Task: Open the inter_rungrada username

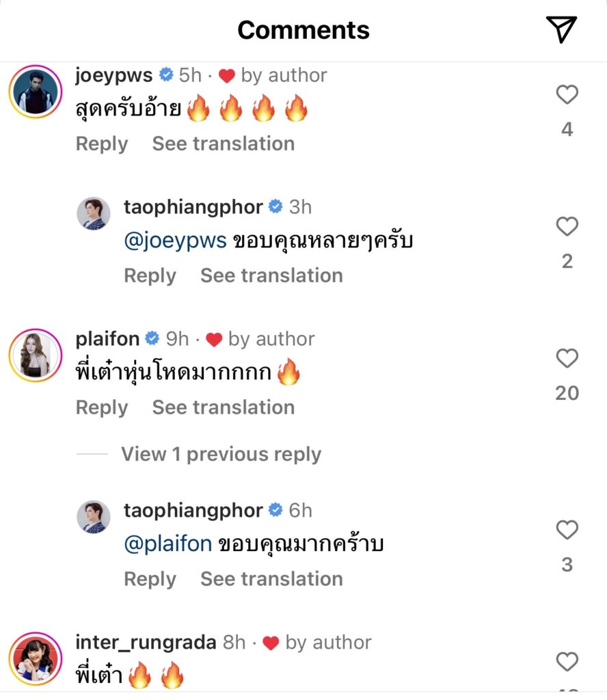Action: click(x=146, y=643)
